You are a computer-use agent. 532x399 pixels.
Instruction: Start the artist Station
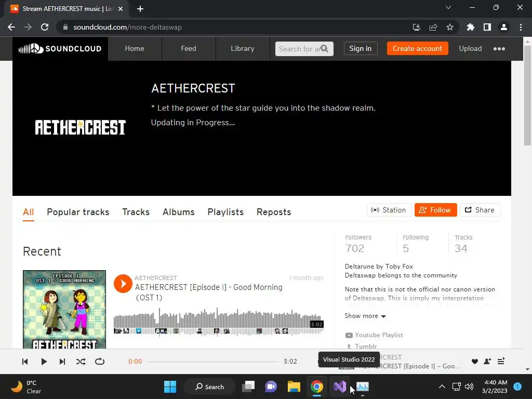tap(389, 210)
